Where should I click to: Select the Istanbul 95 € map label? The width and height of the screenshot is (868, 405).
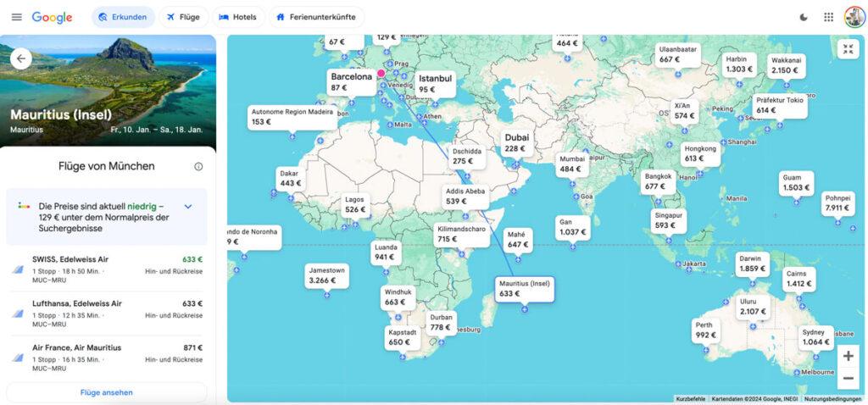[435, 84]
